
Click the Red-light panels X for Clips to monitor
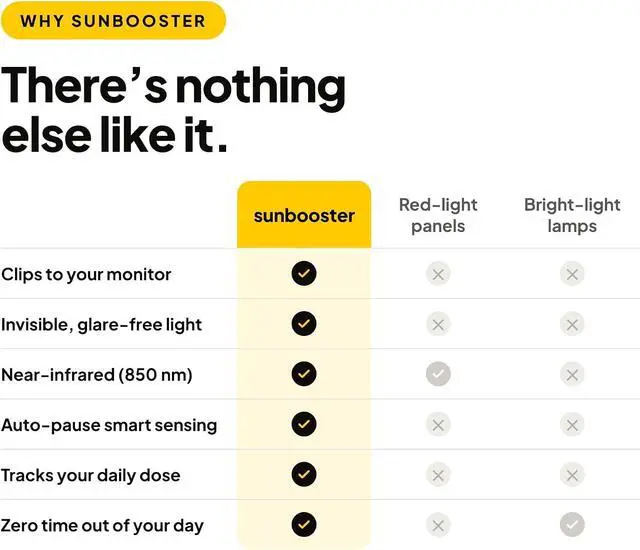click(438, 274)
